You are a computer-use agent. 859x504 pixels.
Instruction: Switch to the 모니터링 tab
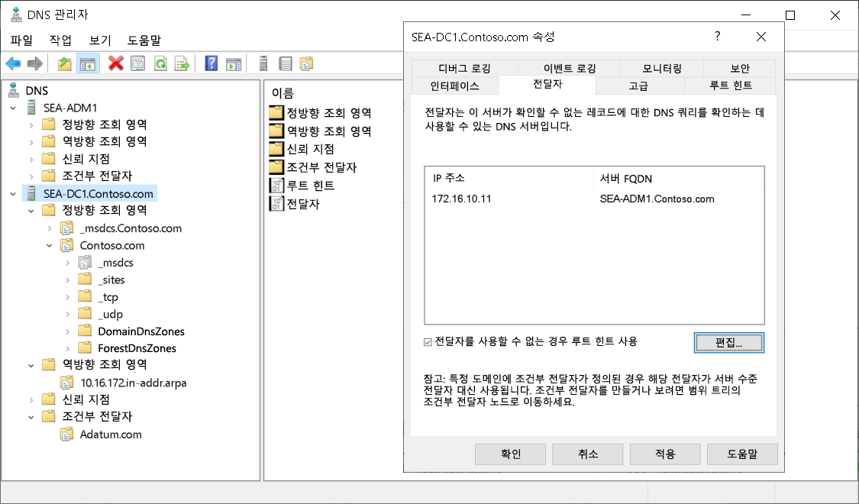pos(661,68)
